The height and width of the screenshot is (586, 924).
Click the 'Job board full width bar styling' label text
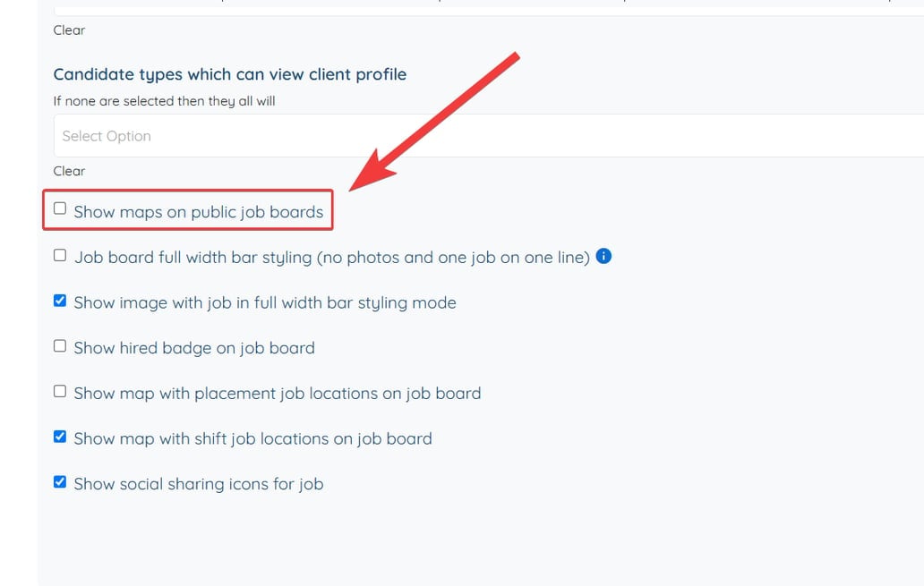coord(331,258)
